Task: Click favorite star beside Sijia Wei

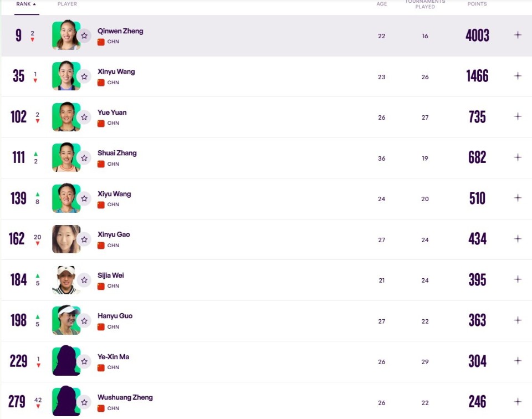Action: (x=84, y=280)
